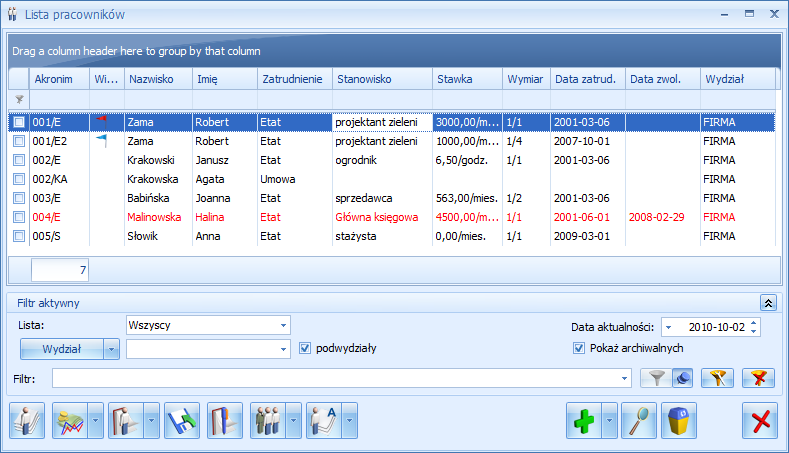Sort by Stawka column header
789x453 pixels.
coord(467,79)
